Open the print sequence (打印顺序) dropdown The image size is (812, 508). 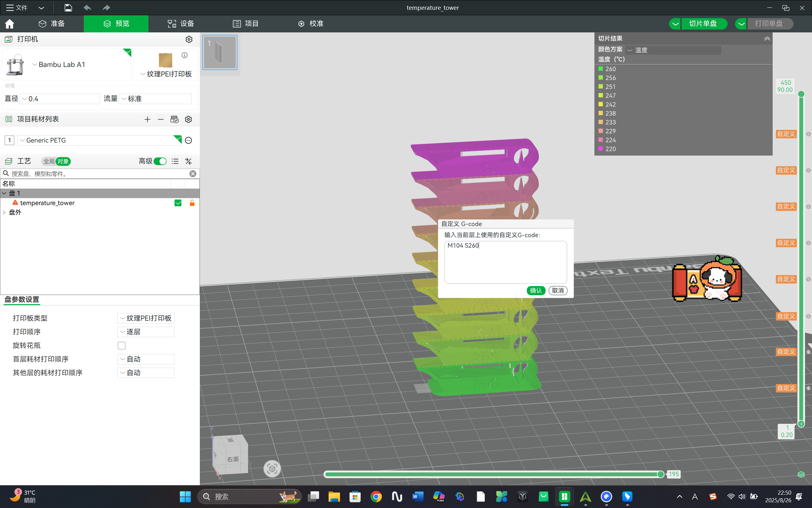[146, 332]
